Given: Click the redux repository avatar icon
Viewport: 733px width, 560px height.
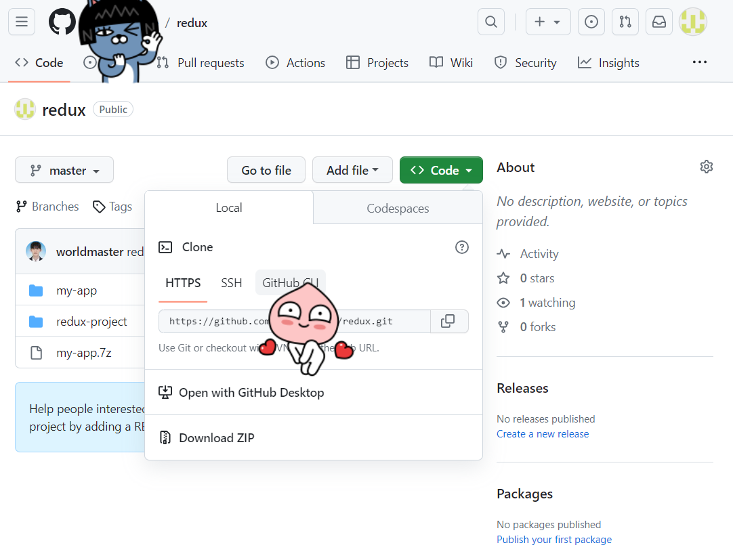Looking at the screenshot, I should click(25, 110).
